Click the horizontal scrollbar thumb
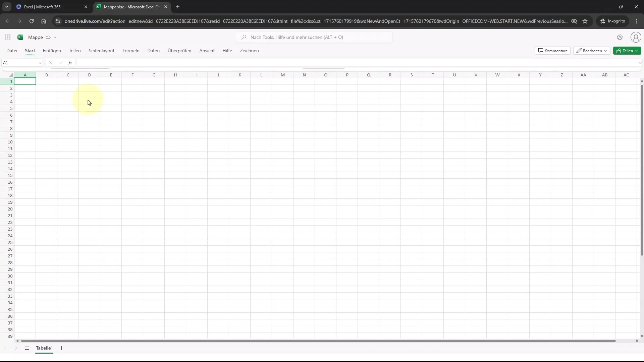This screenshot has width=644, height=362. point(318,341)
